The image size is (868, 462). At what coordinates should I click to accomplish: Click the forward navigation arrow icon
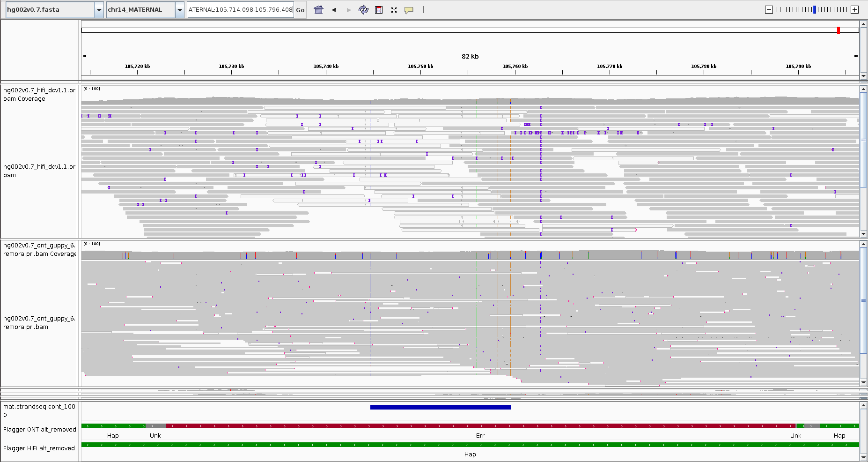[x=348, y=10]
